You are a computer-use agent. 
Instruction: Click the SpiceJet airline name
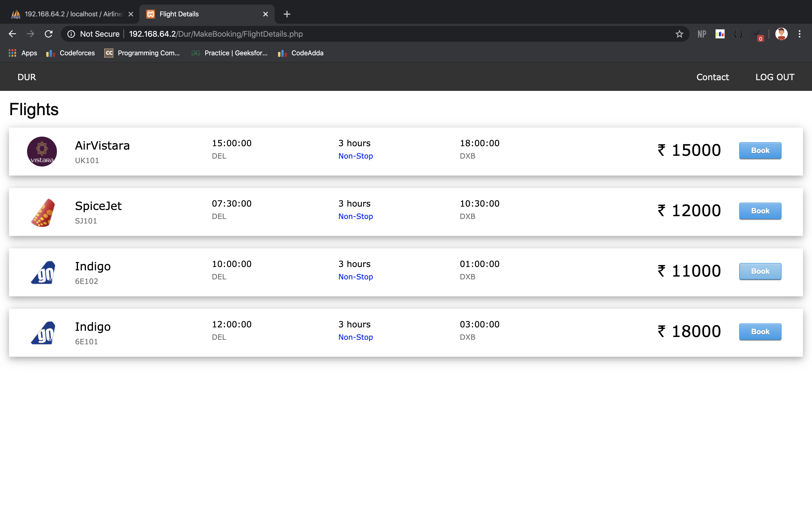(98, 206)
